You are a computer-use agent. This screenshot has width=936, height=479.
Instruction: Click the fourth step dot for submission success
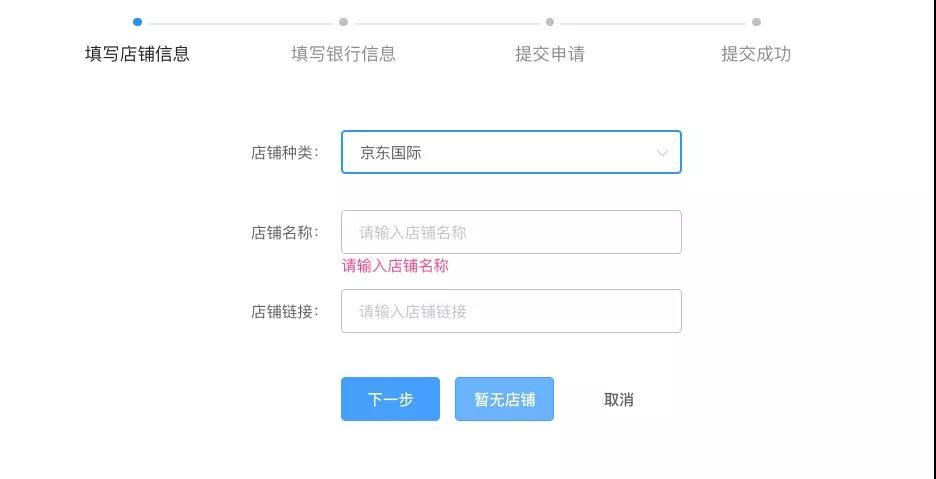pos(756,22)
